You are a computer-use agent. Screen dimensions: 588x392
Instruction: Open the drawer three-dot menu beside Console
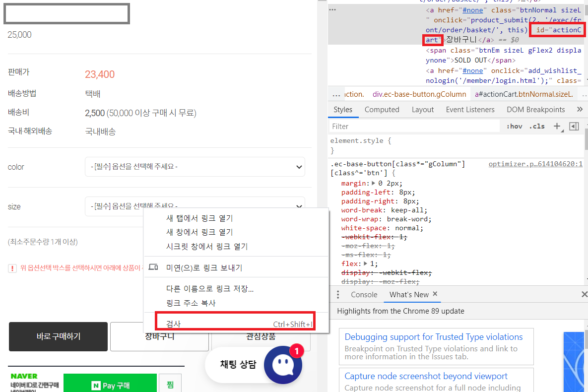click(x=338, y=294)
